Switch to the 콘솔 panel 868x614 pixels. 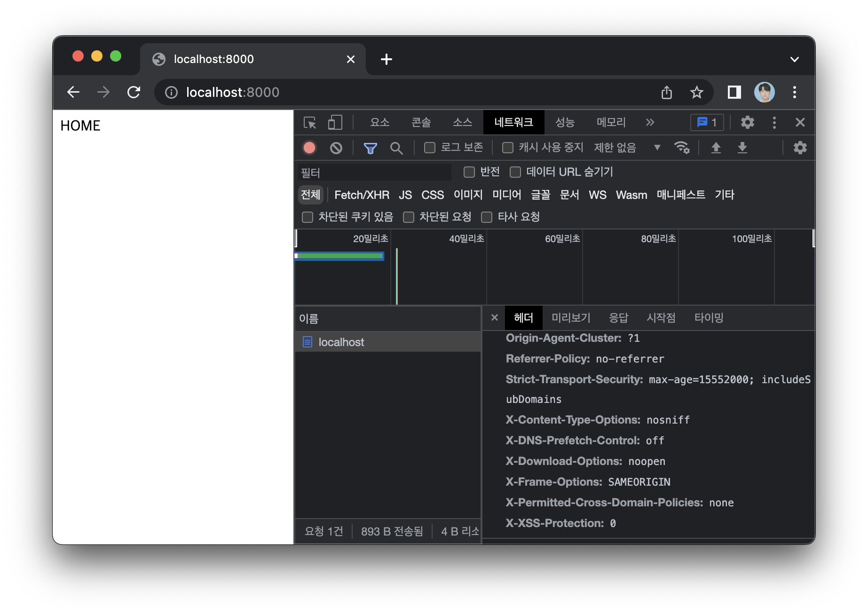pos(421,122)
